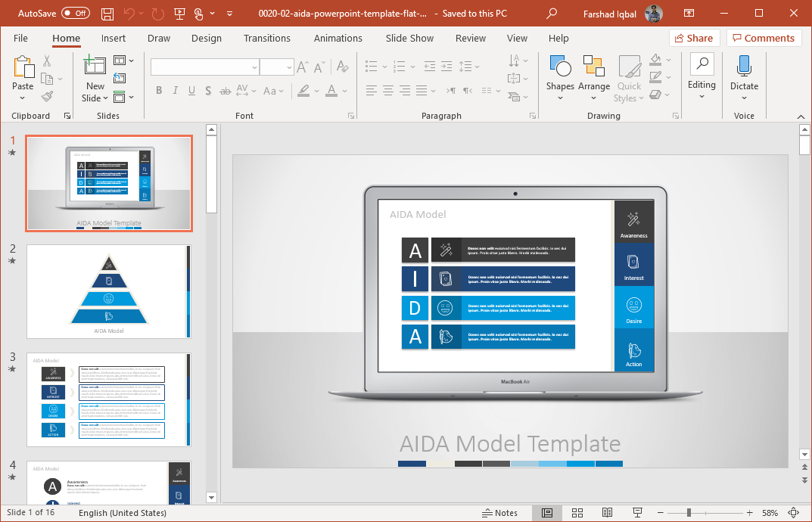Image resolution: width=812 pixels, height=522 pixels.
Task: Click the Save icon in title bar
Action: pos(107,14)
